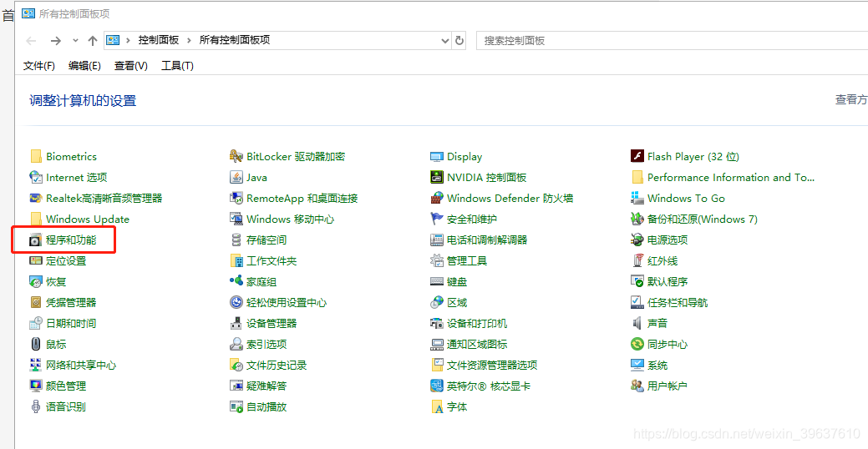The height and width of the screenshot is (449, 868).
Task: Click the Realtek高清晰音频管理器 icon
Action: click(36, 198)
